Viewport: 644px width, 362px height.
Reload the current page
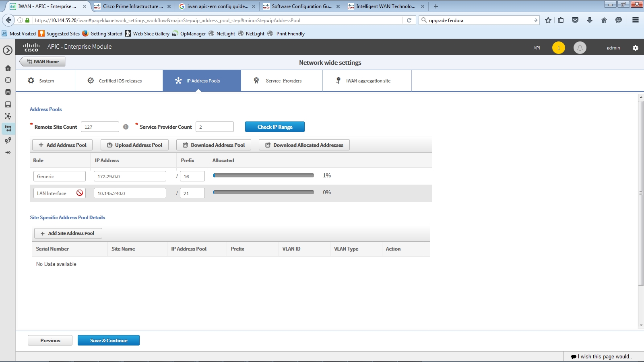(409, 20)
